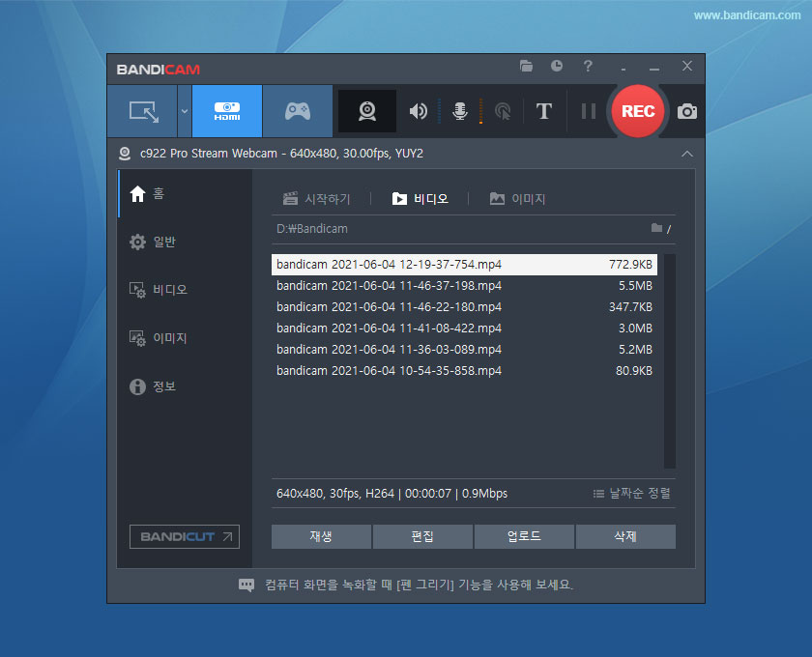The image size is (812, 657).
Task: Click 재생 play button
Action: [321, 536]
